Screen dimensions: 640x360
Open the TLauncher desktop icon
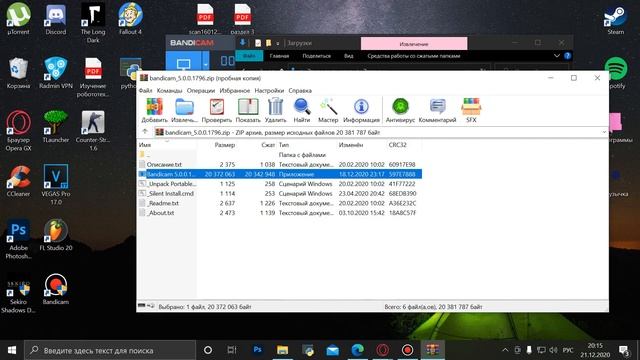click(x=56, y=127)
